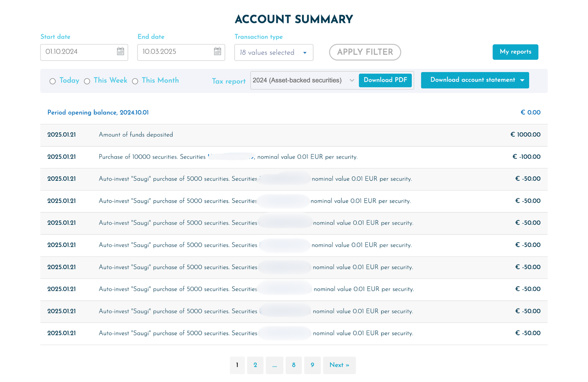Go to page 8
The height and width of the screenshot is (382, 588).
coord(294,365)
